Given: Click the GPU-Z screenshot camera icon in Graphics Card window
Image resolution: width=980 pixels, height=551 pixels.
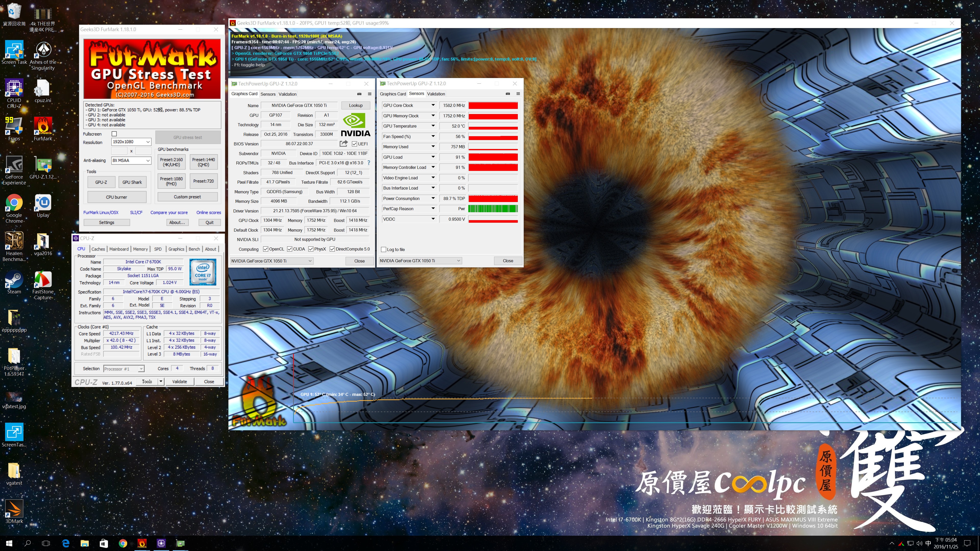Looking at the screenshot, I should tap(359, 94).
